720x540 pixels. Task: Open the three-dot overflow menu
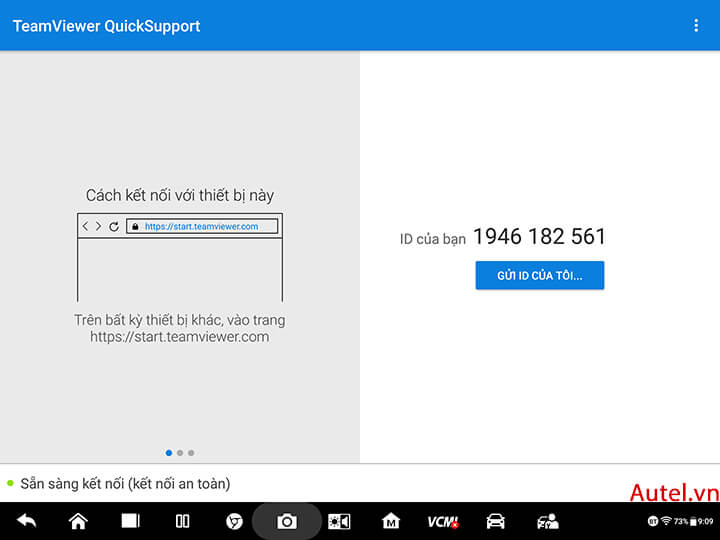click(696, 25)
